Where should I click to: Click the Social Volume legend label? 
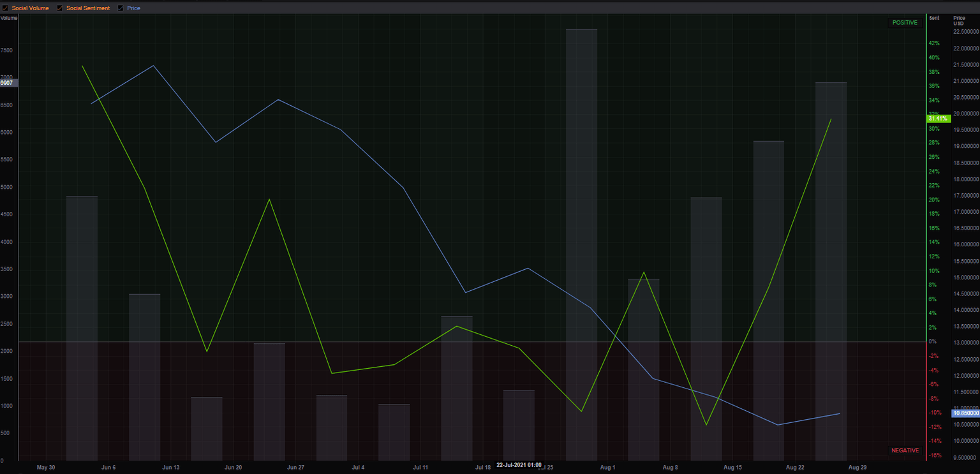tap(30, 8)
